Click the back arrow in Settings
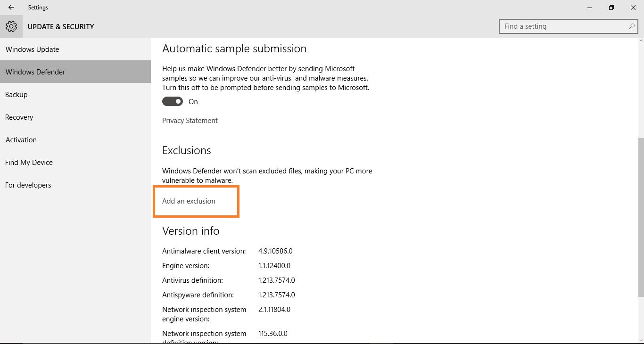644x344 pixels. pyautogui.click(x=10, y=7)
